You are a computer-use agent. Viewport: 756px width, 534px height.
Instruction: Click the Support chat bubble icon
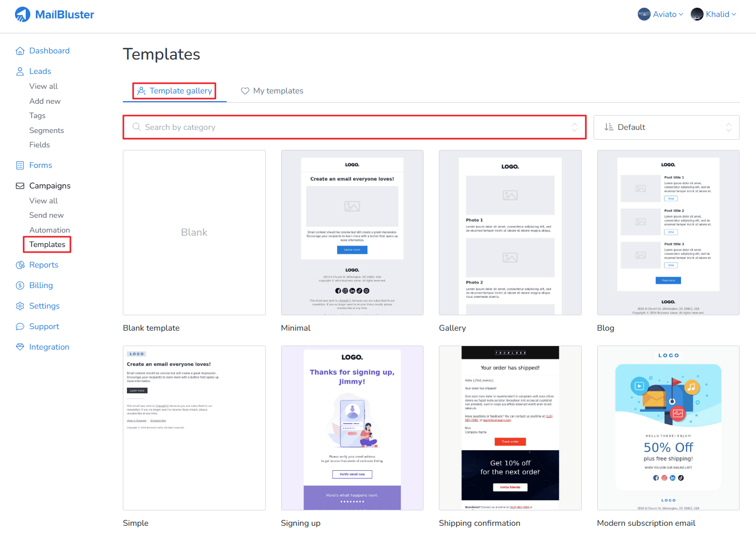(20, 327)
